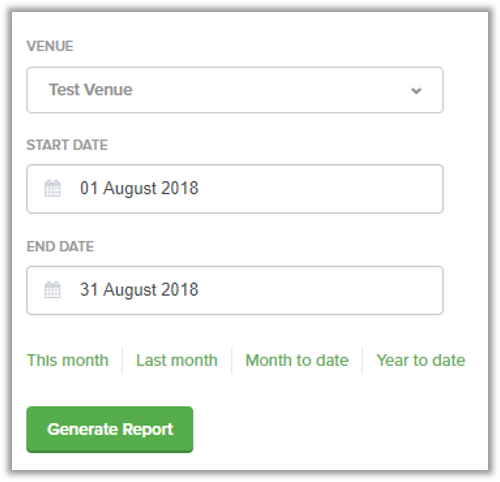The height and width of the screenshot is (482, 500).
Task: Focus the Start Date input field
Action: click(x=235, y=189)
